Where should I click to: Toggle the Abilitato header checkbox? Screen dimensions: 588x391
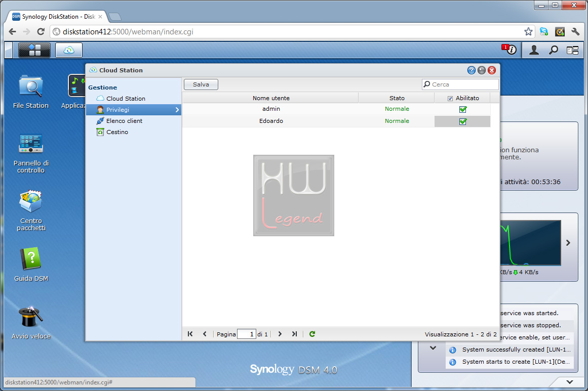[450, 99]
